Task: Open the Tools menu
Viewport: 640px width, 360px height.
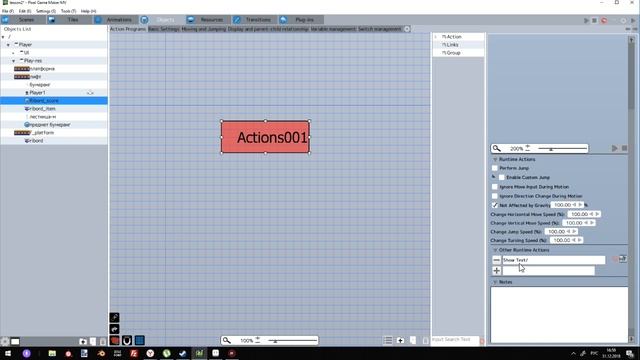Action: [68, 11]
